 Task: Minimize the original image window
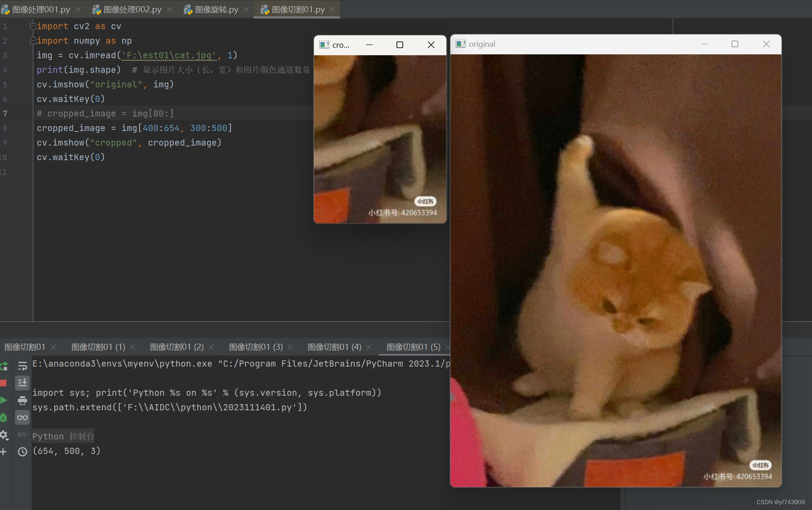tap(704, 44)
